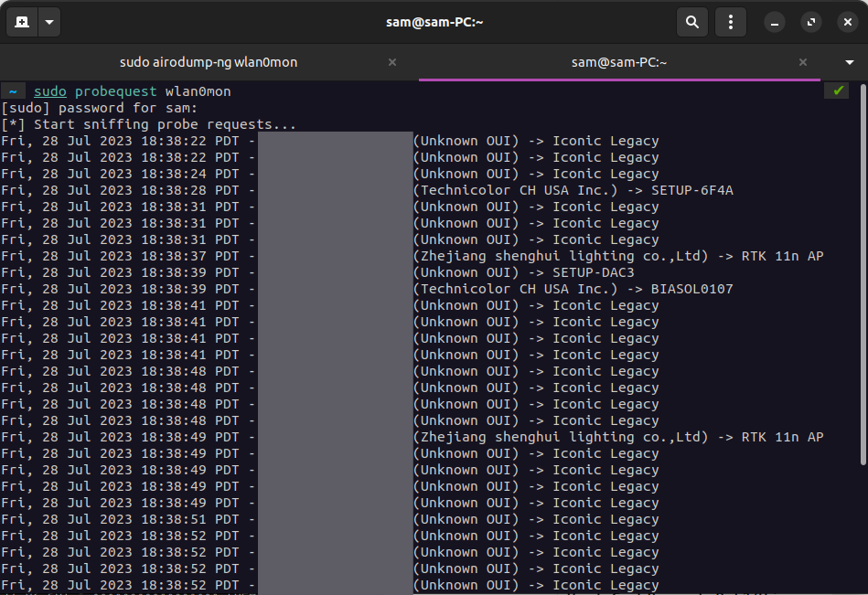Click the SETUP-6F4A network name
Image resolution: width=868 pixels, height=595 pixels.
tap(692, 190)
